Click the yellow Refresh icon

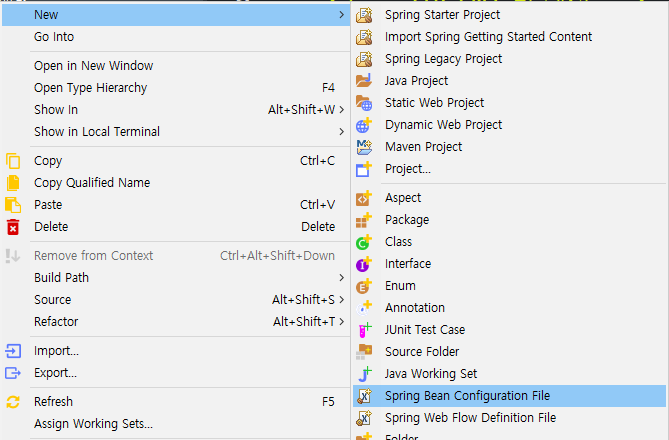(13, 402)
